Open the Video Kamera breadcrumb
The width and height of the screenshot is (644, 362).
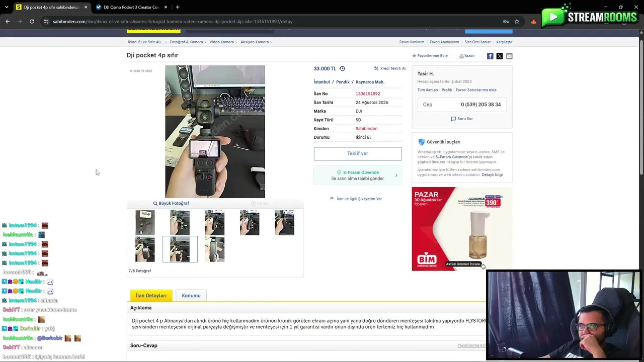pyautogui.click(x=222, y=42)
